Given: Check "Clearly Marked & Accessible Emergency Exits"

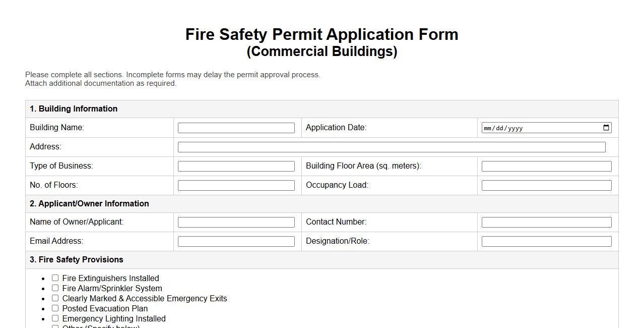Looking at the screenshot, I should coord(55,298).
